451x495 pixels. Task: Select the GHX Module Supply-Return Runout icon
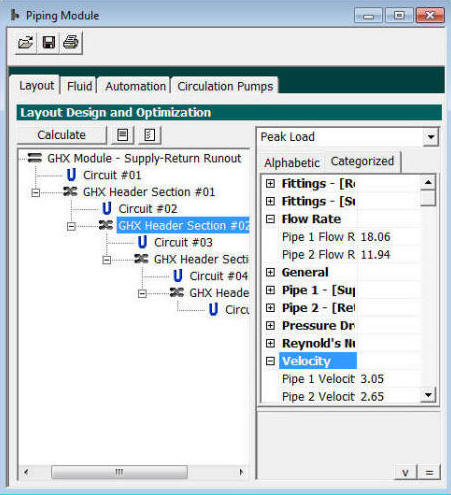pyautogui.click(x=35, y=158)
